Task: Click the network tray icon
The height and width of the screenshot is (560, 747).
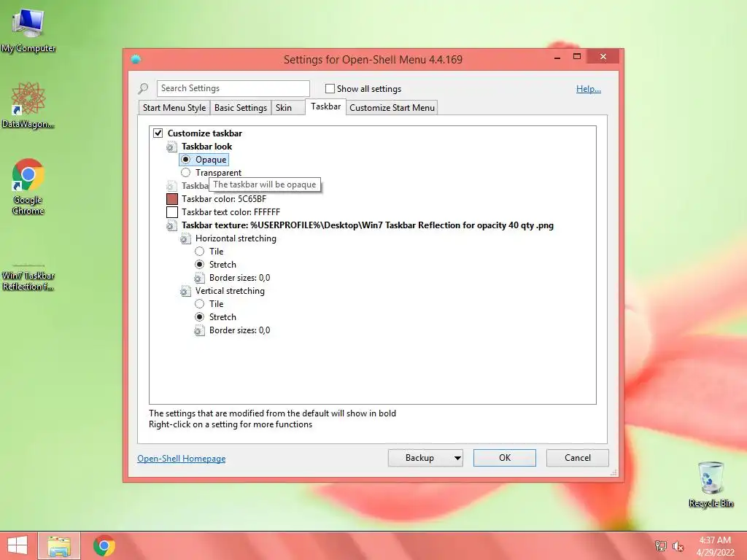Action: (661, 545)
